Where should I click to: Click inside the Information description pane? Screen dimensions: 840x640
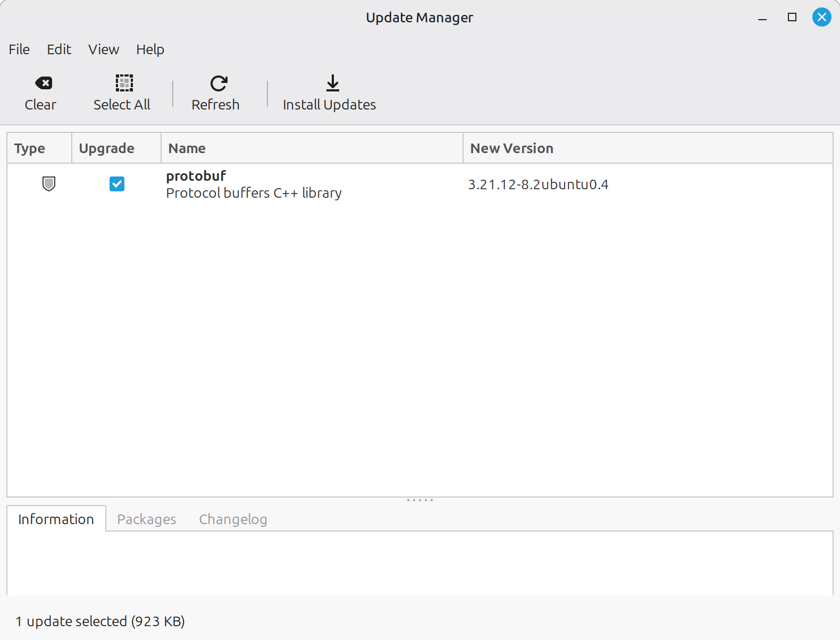click(420, 563)
